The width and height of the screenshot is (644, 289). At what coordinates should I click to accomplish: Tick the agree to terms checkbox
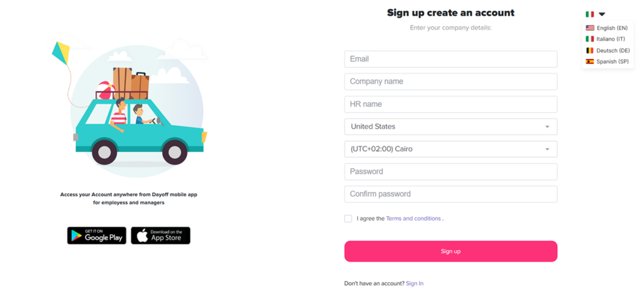[x=348, y=219]
